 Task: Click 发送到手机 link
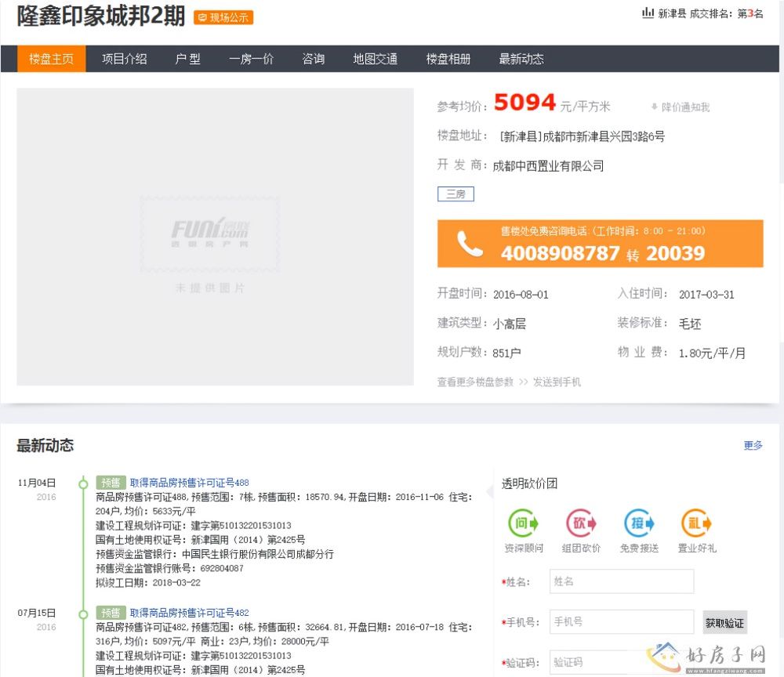pyautogui.click(x=557, y=382)
